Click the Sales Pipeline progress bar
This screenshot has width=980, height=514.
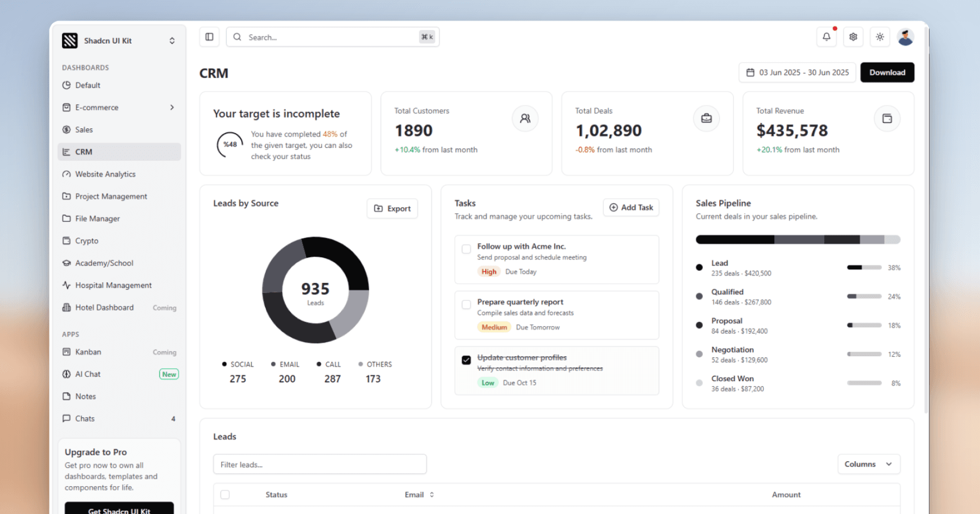click(798, 239)
